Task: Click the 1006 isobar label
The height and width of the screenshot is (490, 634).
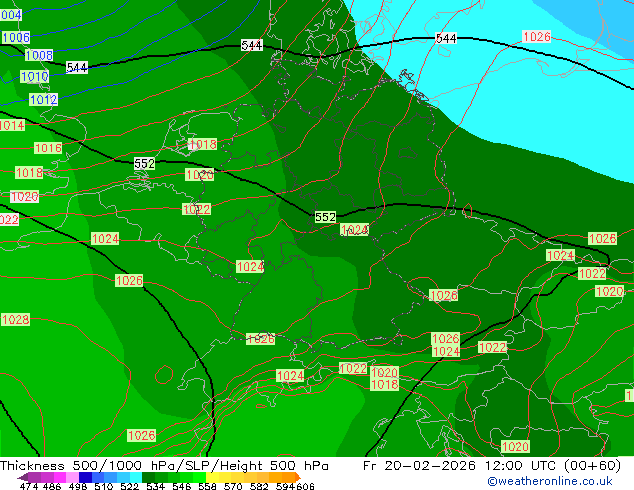Action: (x=16, y=38)
